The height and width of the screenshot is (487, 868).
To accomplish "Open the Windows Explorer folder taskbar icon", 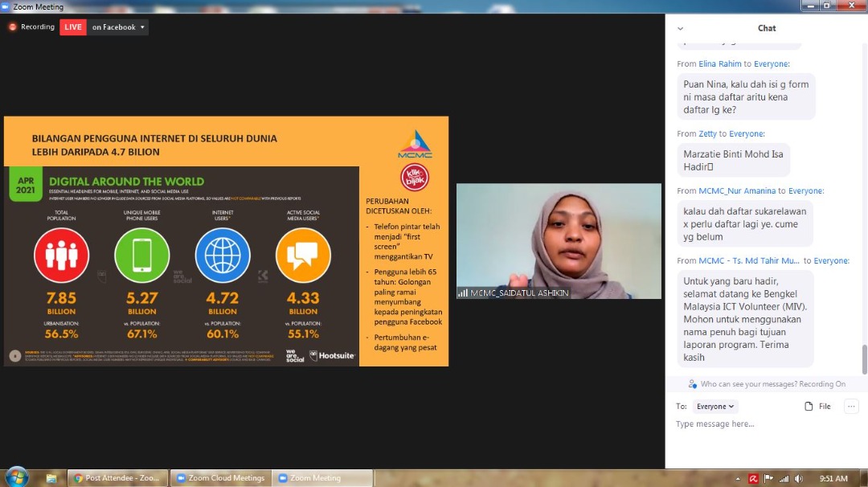I will [51, 478].
